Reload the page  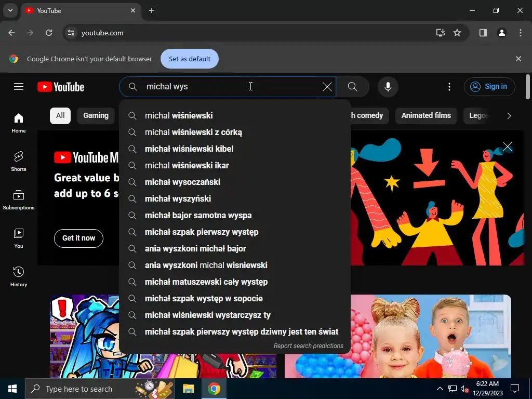click(49, 33)
